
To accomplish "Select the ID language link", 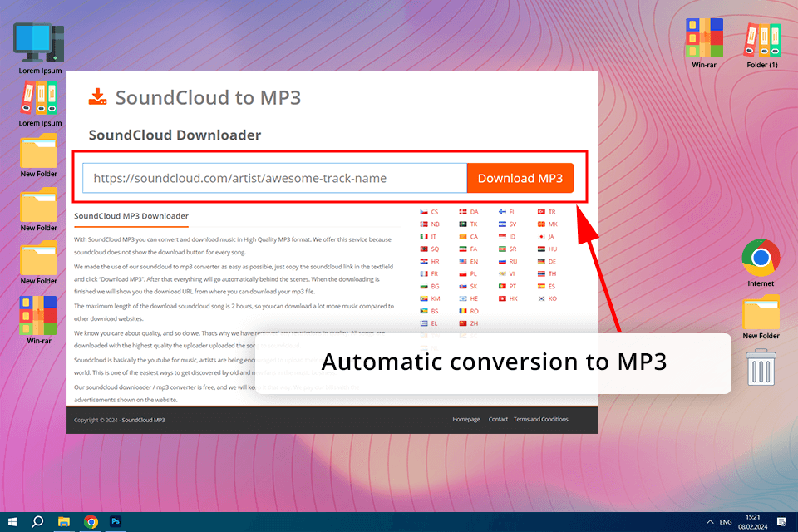I will point(512,237).
